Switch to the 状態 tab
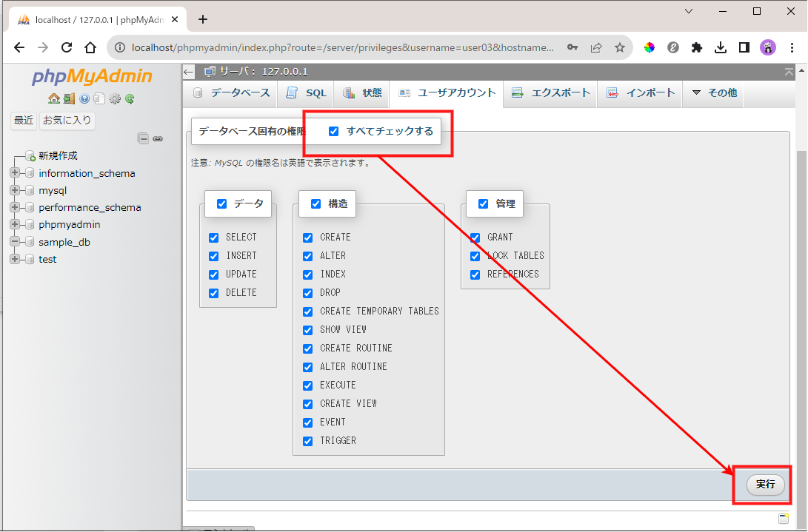 click(362, 93)
